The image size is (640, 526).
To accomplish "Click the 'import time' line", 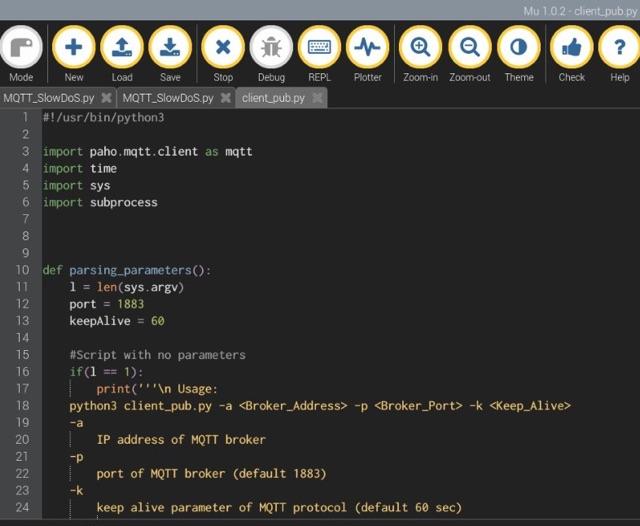I will tap(80, 169).
